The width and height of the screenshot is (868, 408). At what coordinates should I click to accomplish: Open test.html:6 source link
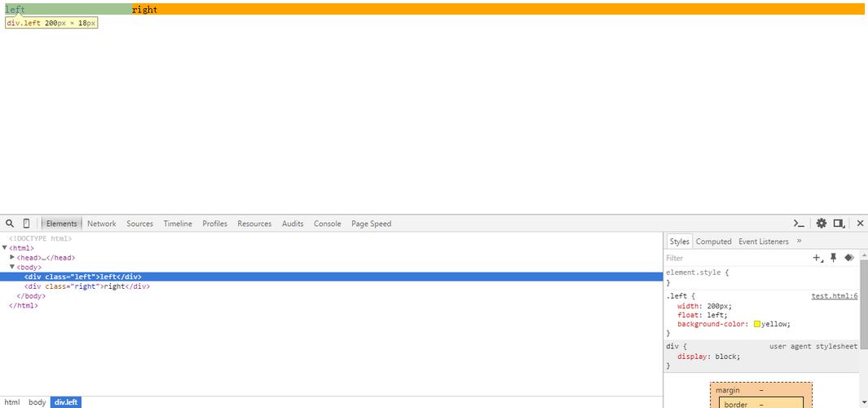click(834, 296)
